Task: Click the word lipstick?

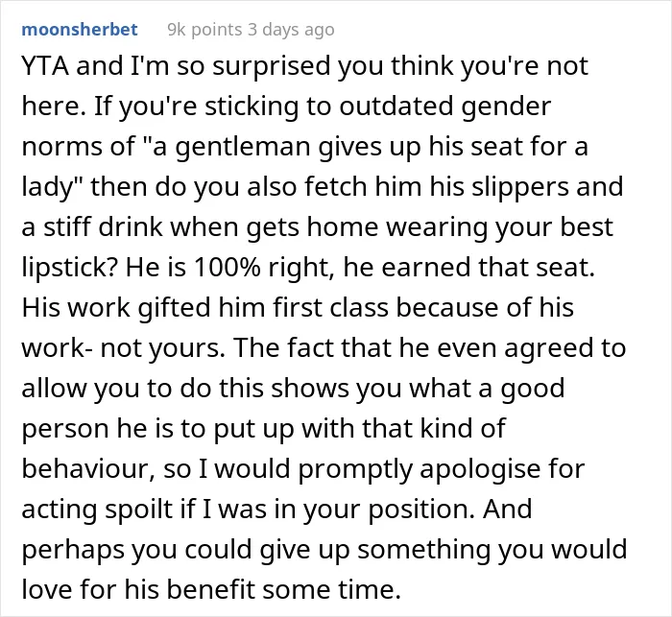Action: [x=70, y=268]
